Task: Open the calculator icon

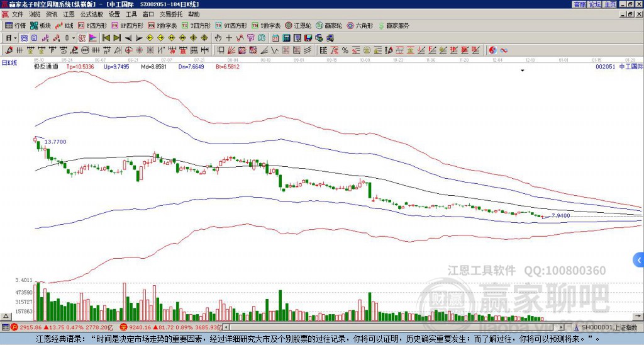Action: (x=286, y=38)
